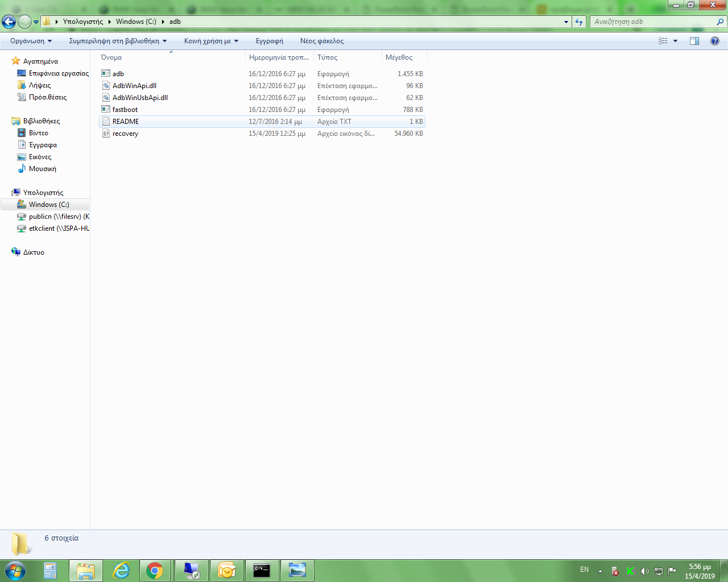This screenshot has width=728, height=582.
Task: Click the 'fastboot' file name
Action: point(125,110)
